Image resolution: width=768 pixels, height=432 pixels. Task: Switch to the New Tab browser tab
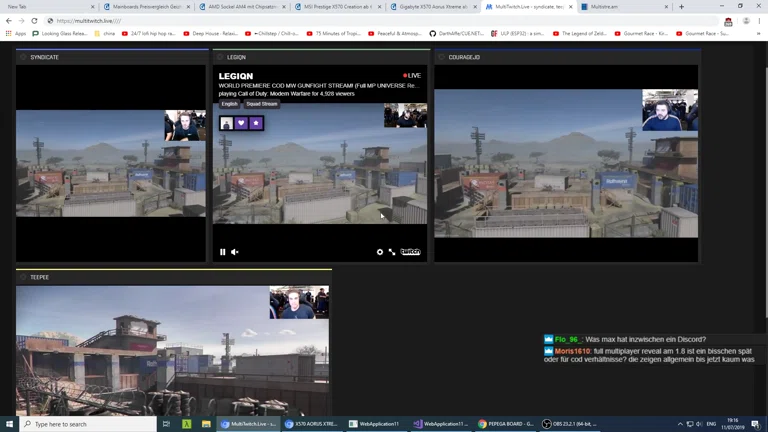(49, 7)
